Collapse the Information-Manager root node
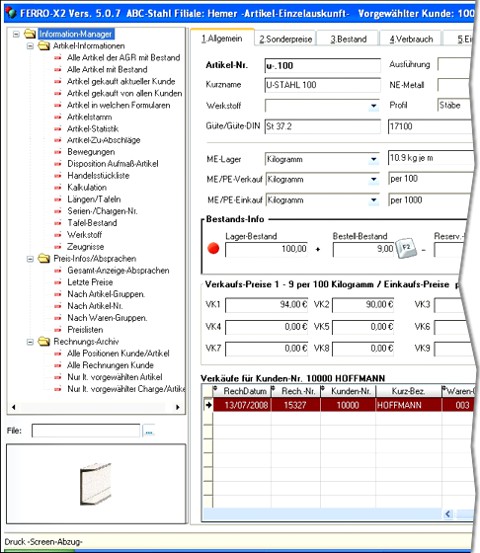The image size is (480, 553). [16, 34]
